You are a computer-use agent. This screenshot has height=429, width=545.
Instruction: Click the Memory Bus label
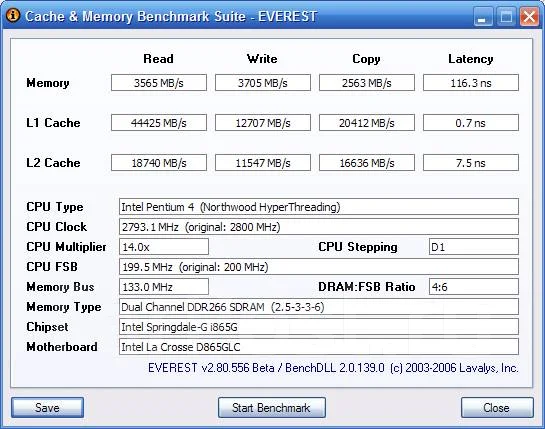point(60,287)
